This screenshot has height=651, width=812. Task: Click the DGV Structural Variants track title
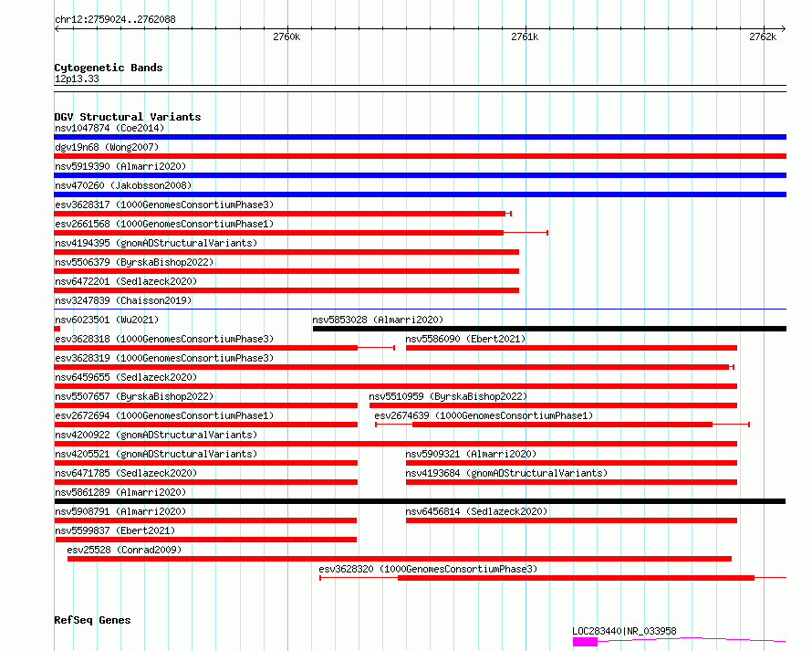[128, 117]
